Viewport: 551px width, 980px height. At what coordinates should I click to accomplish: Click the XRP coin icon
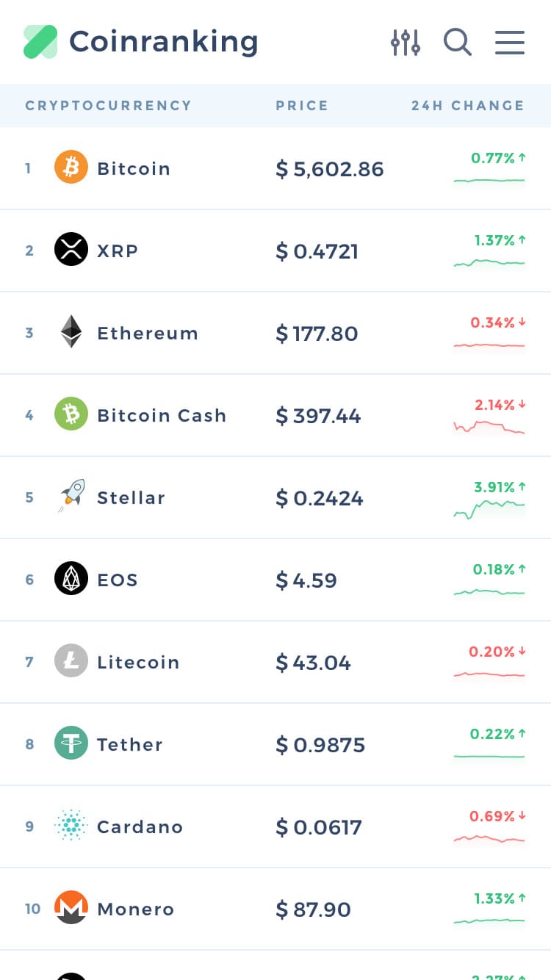pos(71,251)
